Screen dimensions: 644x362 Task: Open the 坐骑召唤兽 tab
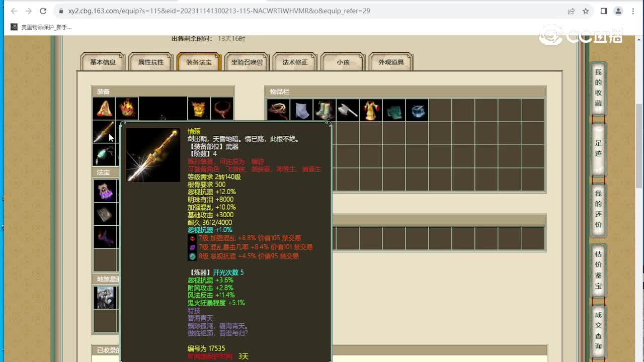[x=247, y=62]
